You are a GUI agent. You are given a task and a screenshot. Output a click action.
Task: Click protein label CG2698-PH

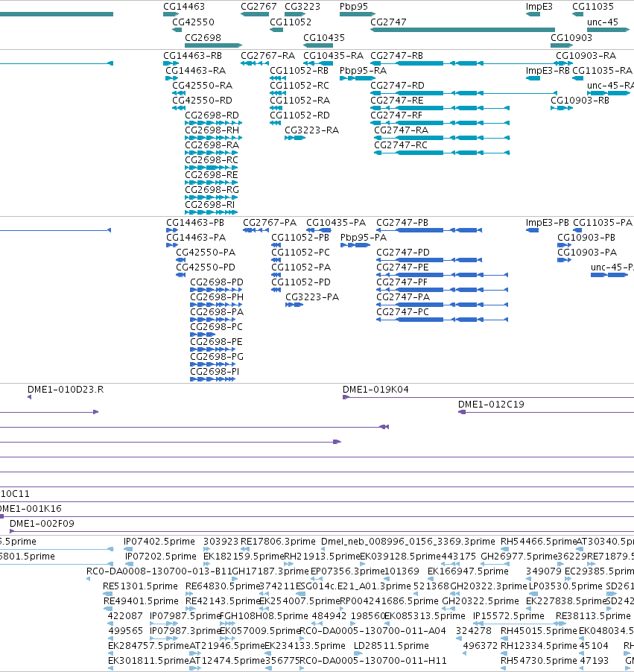[217, 297]
